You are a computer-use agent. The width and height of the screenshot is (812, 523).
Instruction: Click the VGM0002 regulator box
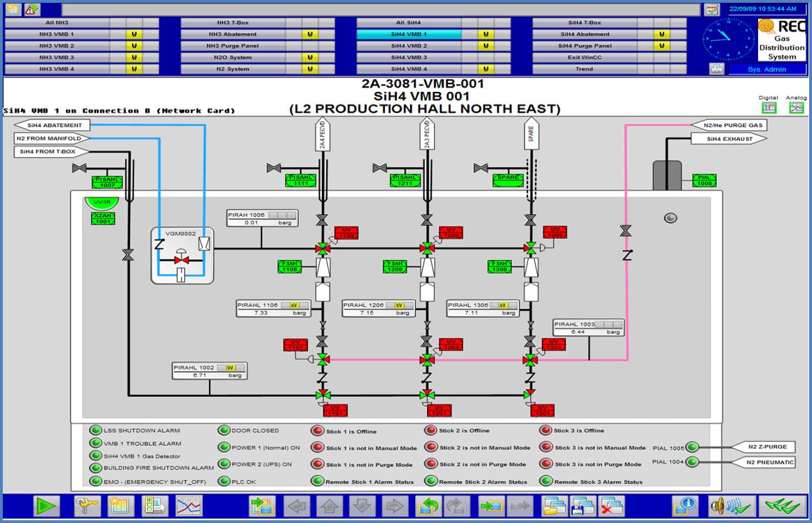[182, 256]
